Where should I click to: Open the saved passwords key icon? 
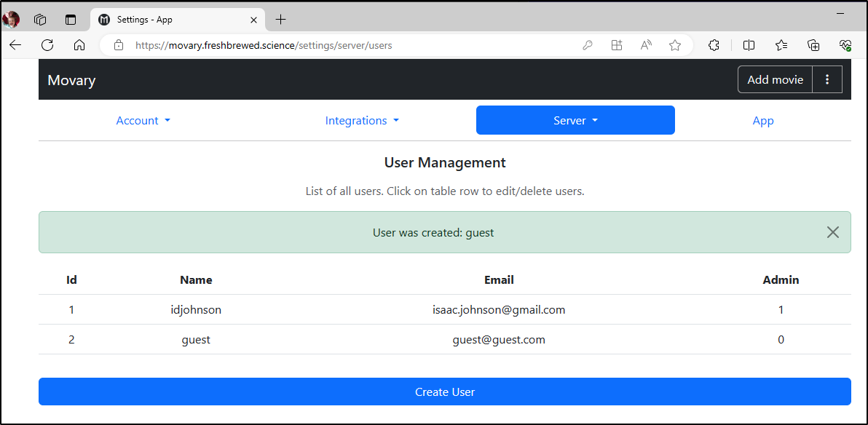click(588, 45)
